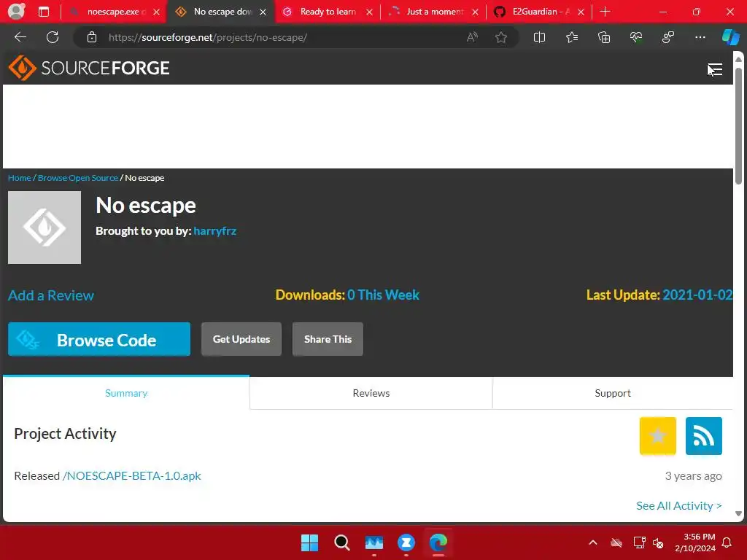747x560 pixels.
Task: Select the Reviews tab
Action: click(x=371, y=393)
